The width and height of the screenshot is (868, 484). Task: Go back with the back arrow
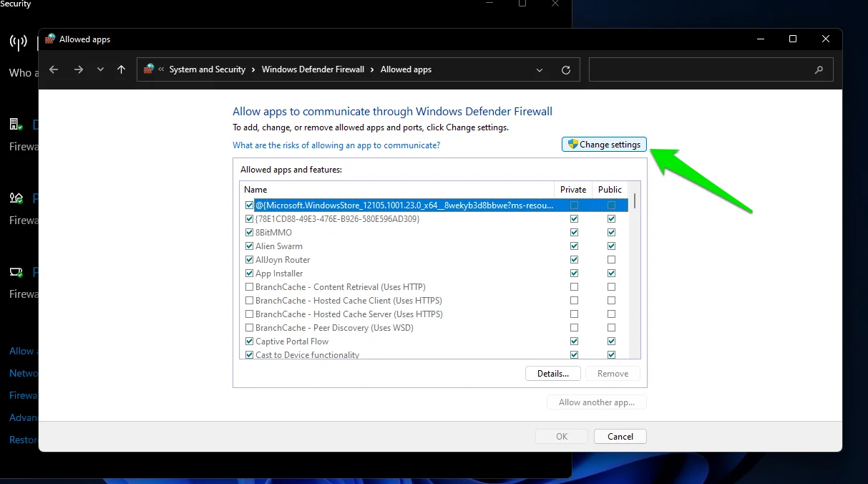click(54, 69)
